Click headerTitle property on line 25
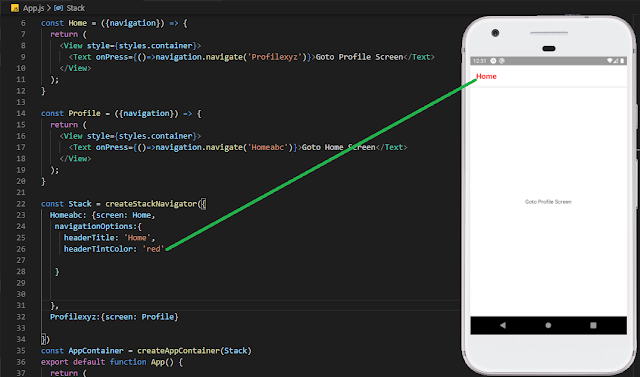Image resolution: width=640 pixels, height=377 pixels. [x=89, y=237]
